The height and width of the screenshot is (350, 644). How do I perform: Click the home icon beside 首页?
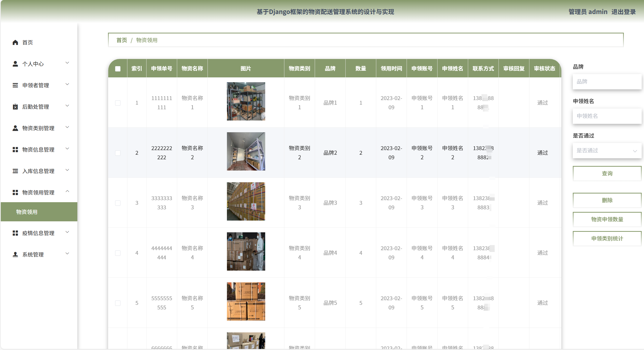(15, 42)
